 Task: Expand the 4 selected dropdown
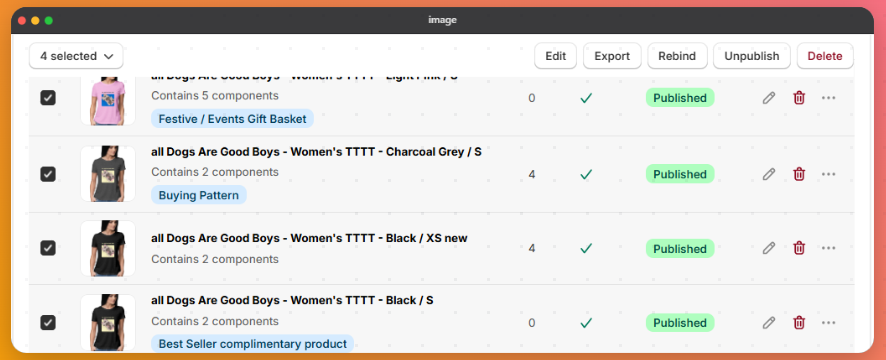click(x=76, y=56)
